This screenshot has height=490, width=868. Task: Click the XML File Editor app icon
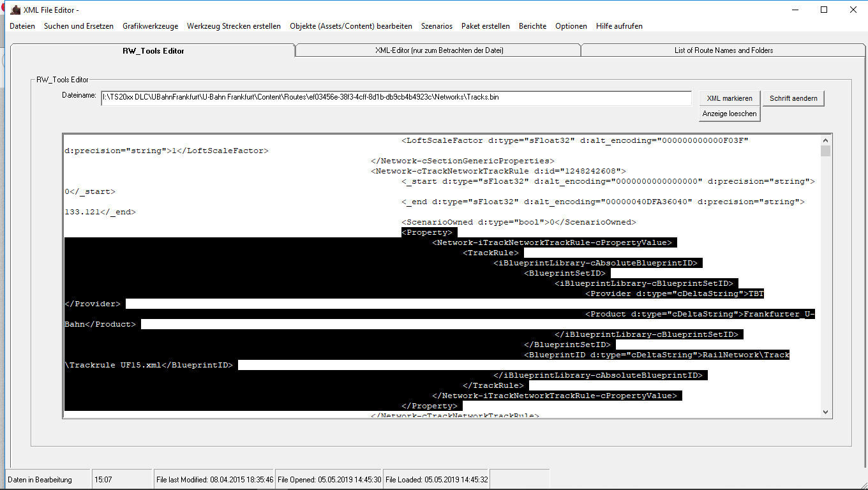pyautogui.click(x=15, y=10)
